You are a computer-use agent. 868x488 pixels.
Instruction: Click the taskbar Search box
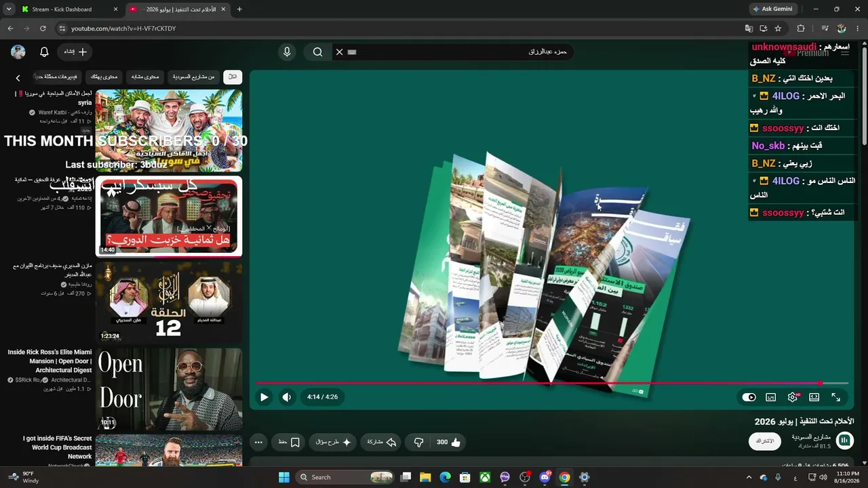[345, 477]
